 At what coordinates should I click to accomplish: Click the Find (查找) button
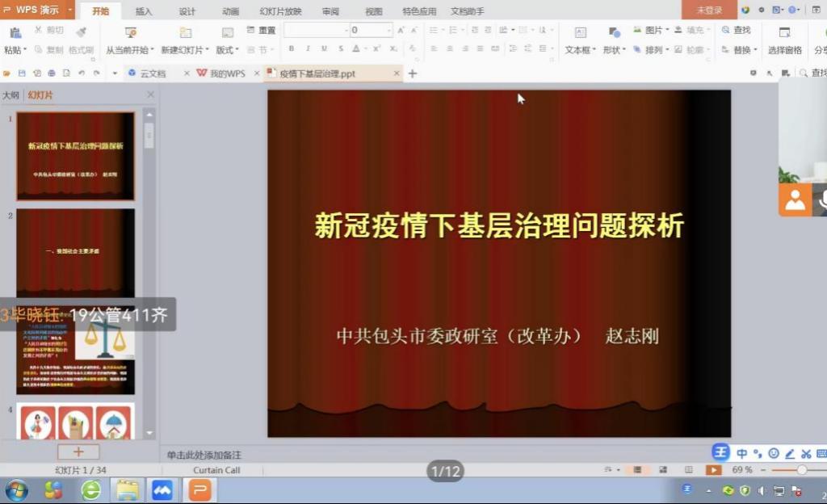[x=736, y=30]
